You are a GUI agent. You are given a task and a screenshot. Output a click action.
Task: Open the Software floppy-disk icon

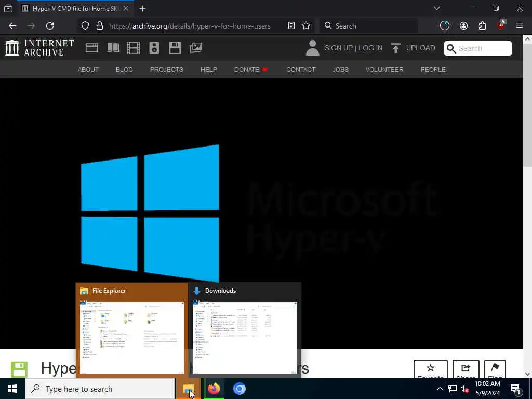[x=175, y=48]
